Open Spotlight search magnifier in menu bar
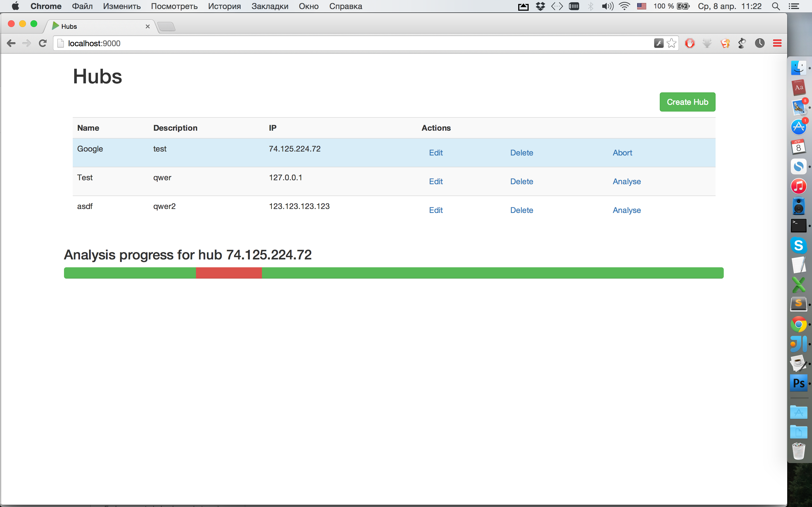 776,6
